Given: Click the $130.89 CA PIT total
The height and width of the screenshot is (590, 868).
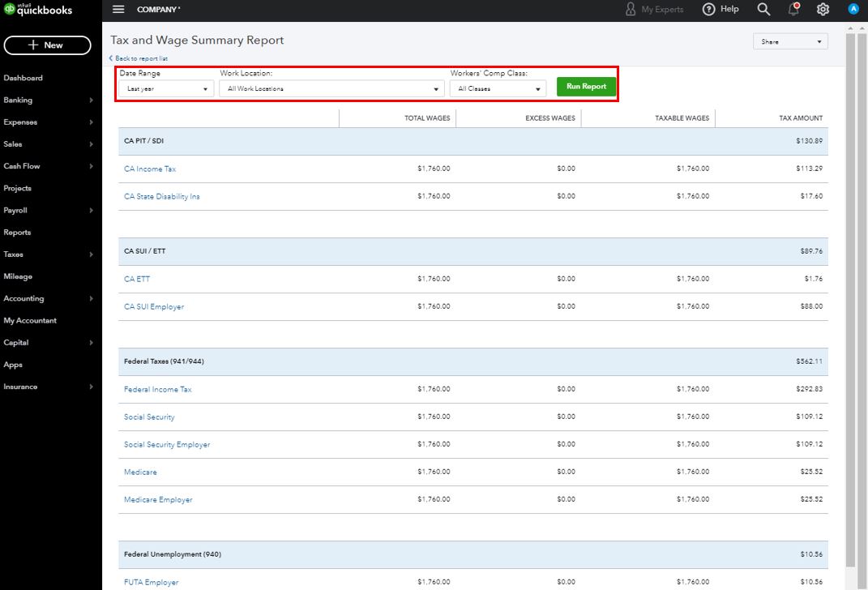Looking at the screenshot, I should tap(809, 141).
